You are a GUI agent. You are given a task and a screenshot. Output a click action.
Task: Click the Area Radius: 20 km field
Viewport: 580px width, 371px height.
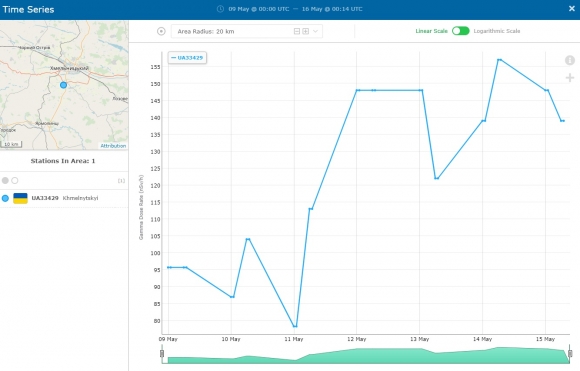point(247,31)
